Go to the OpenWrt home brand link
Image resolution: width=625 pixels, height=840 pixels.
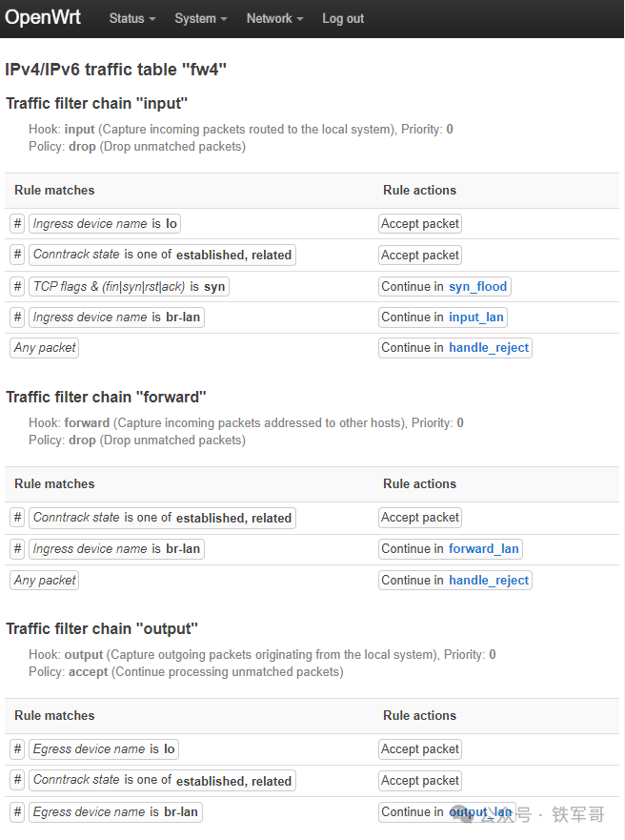tap(43, 18)
